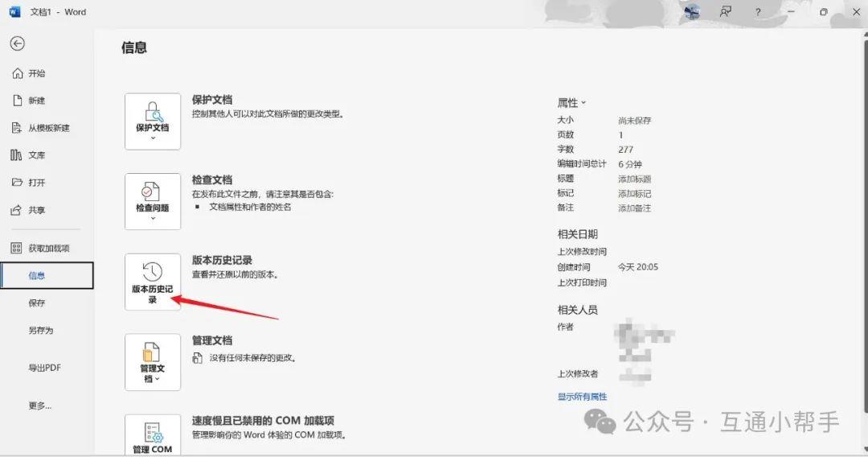Click the template icon beside 从模板新建
This screenshot has height=457, width=868.
pyautogui.click(x=17, y=128)
